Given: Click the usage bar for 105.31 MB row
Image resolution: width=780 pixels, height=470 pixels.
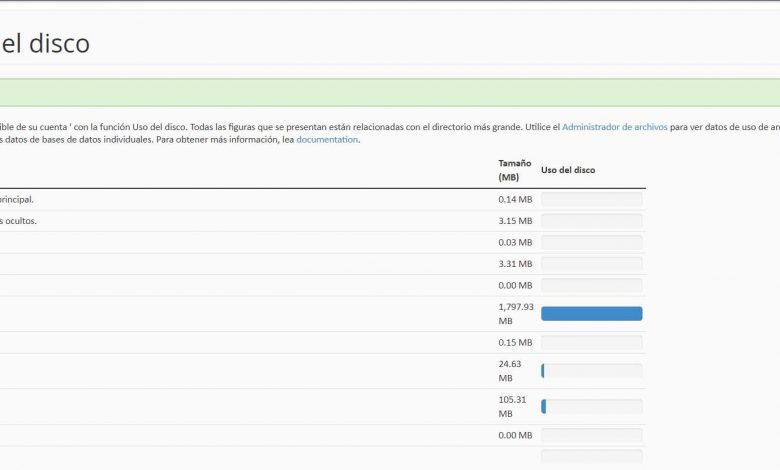Looking at the screenshot, I should click(591, 407).
